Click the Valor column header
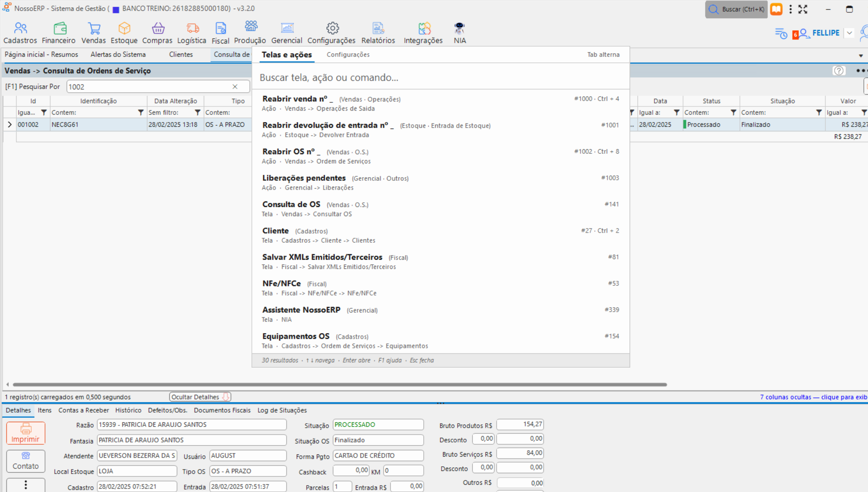Image resolution: width=868 pixels, height=492 pixels. coord(848,101)
